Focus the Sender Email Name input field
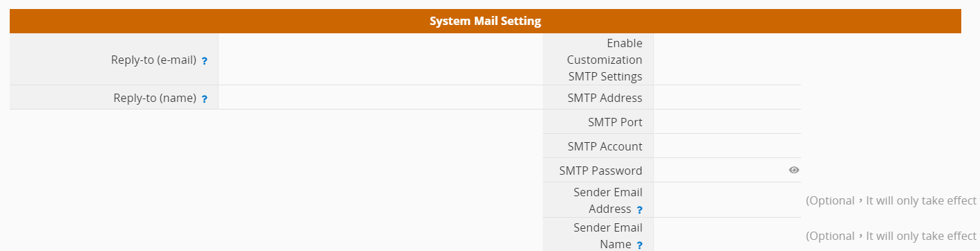This screenshot has width=980, height=251. coord(727,236)
